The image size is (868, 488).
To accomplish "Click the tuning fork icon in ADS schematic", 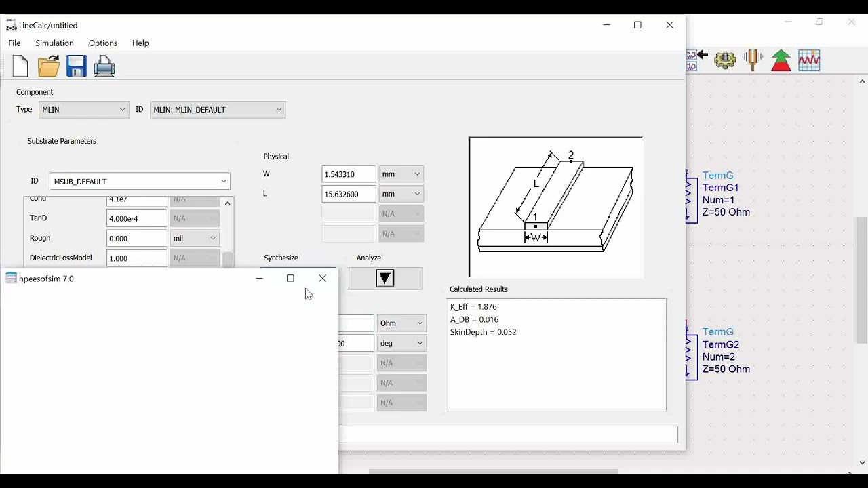I will (x=753, y=60).
